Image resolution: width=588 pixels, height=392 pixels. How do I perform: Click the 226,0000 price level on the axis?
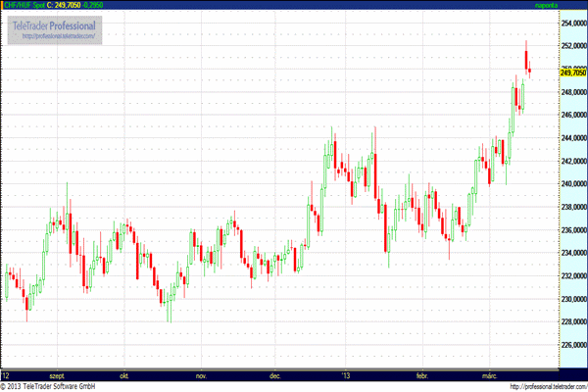(x=572, y=345)
